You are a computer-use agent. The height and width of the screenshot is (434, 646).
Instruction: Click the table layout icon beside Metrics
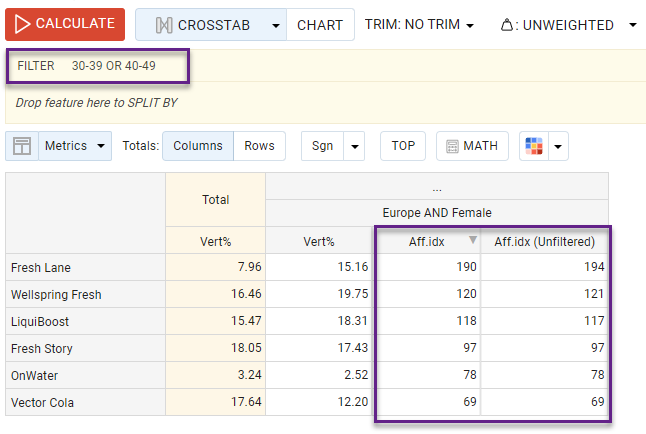[x=21, y=147]
